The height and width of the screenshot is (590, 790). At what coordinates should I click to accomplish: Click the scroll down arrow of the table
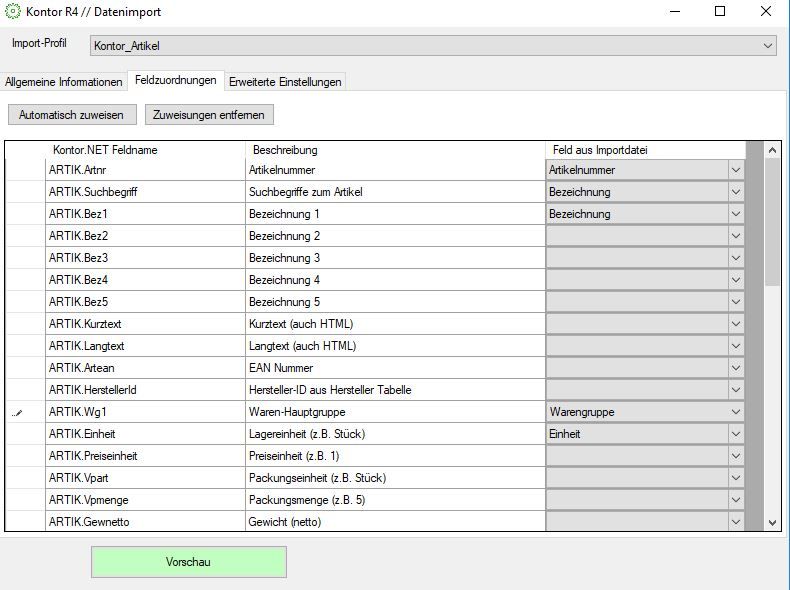click(x=772, y=522)
